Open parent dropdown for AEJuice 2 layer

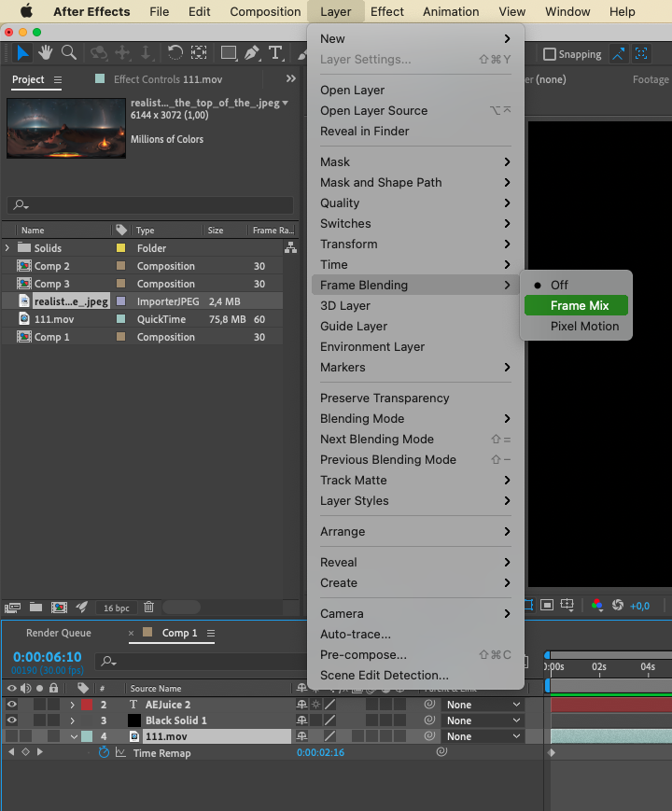482,705
